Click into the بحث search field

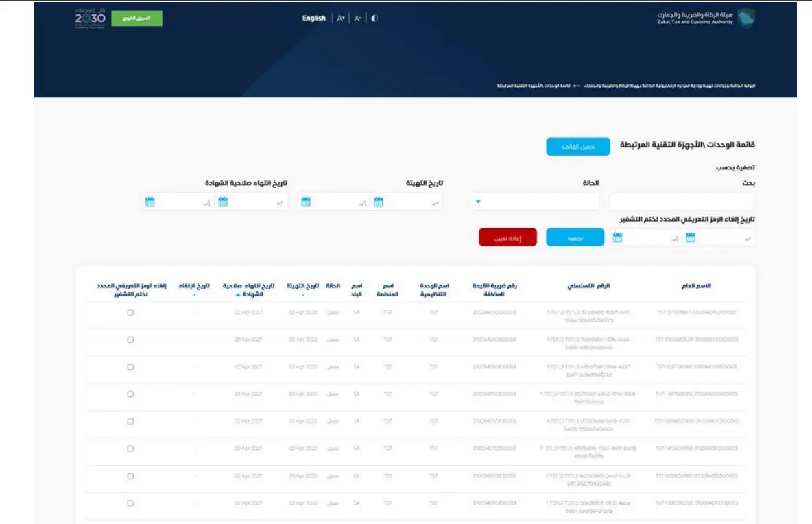(682, 202)
